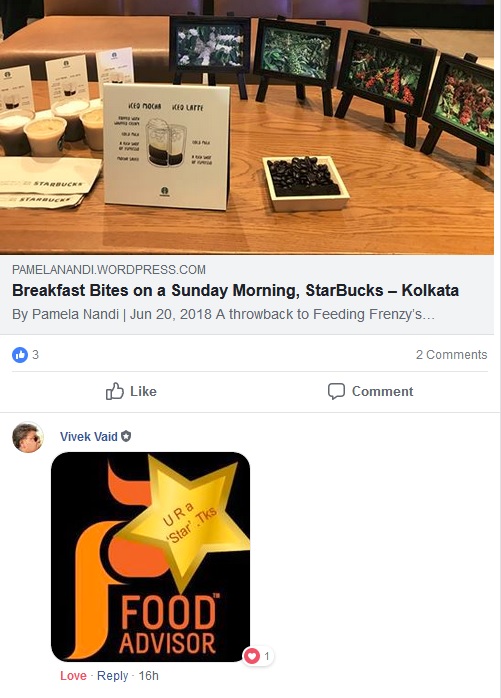The width and height of the screenshot is (501, 698).
Task: Open the Vivek Vaid profile name
Action: coord(89,436)
